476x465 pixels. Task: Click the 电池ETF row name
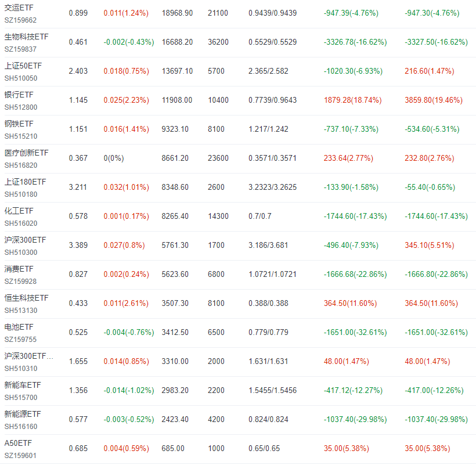tap(19, 327)
